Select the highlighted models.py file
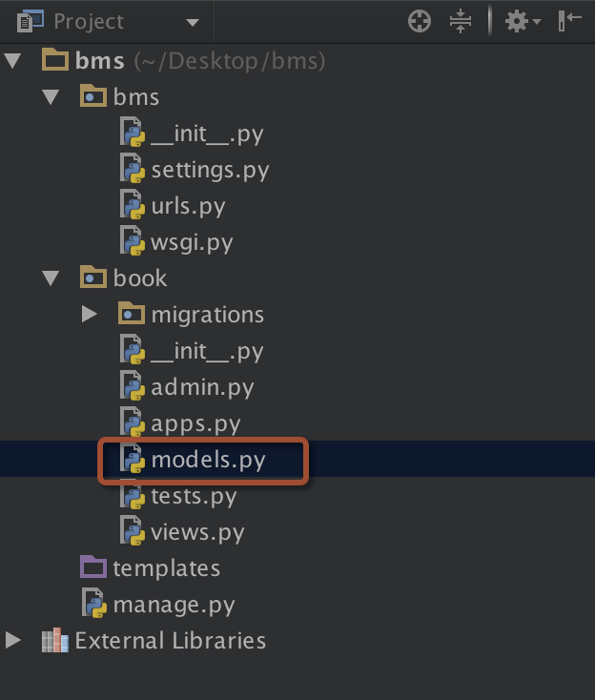This screenshot has width=595, height=700. point(208,461)
